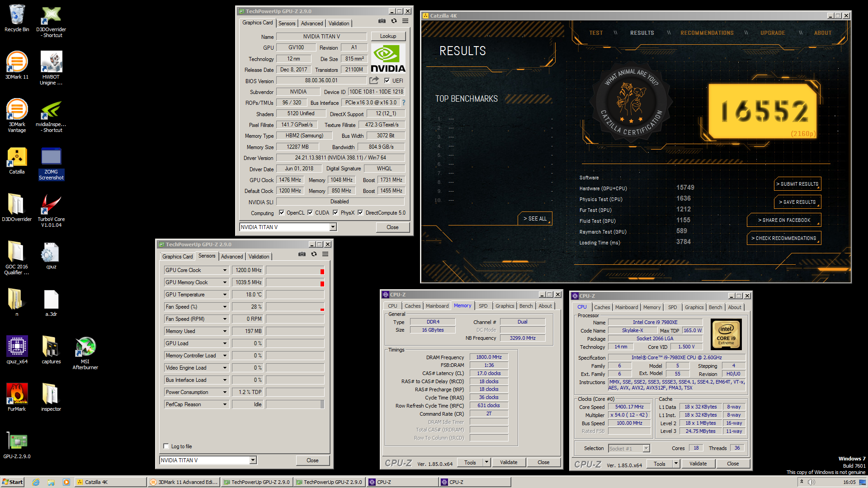
Task: Click Validate button in left CPU-Z window
Action: 509,462
